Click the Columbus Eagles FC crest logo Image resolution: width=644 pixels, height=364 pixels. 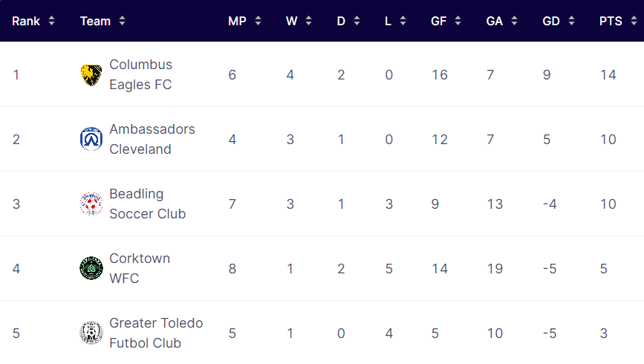[x=91, y=75]
